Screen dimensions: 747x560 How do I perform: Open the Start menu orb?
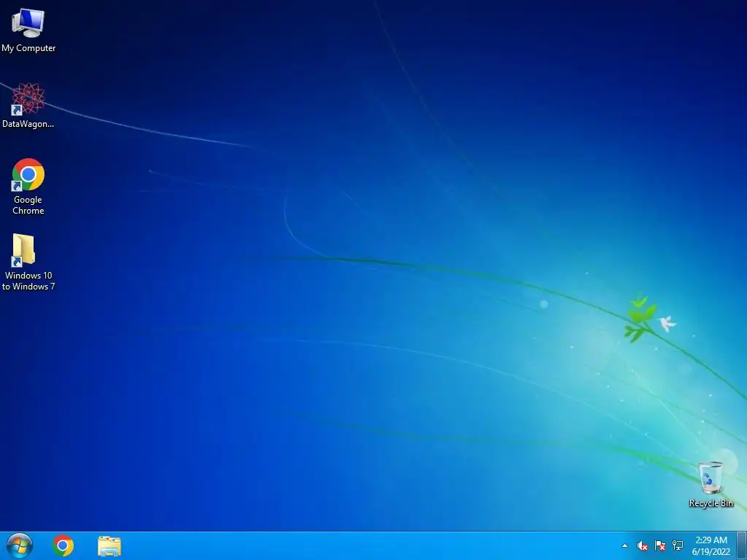click(20, 545)
